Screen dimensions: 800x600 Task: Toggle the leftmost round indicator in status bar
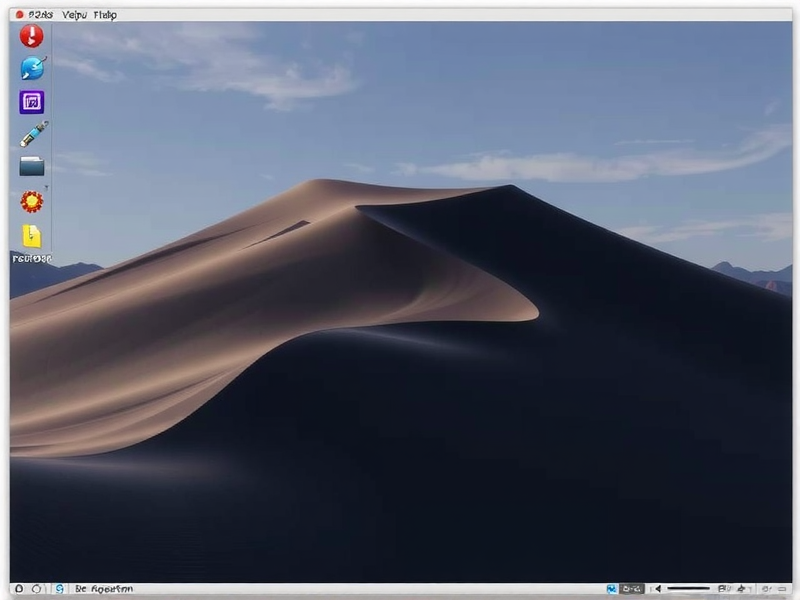point(19,589)
